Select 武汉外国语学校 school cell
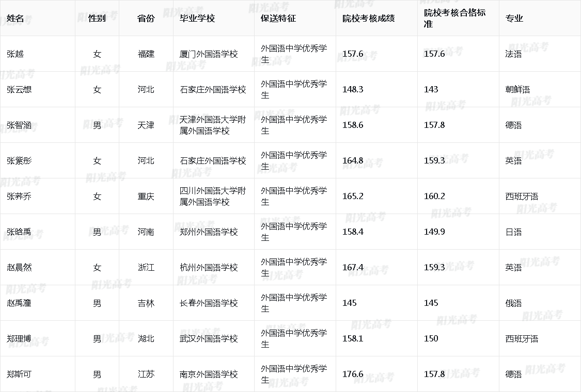 click(209, 339)
